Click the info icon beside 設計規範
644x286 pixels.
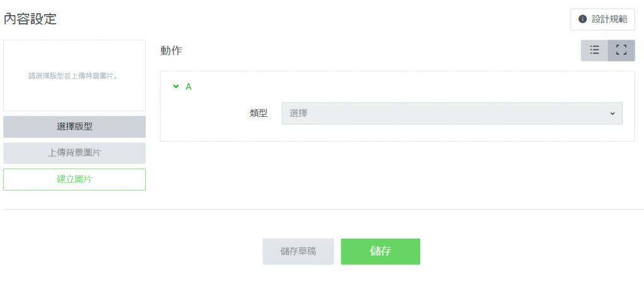582,19
